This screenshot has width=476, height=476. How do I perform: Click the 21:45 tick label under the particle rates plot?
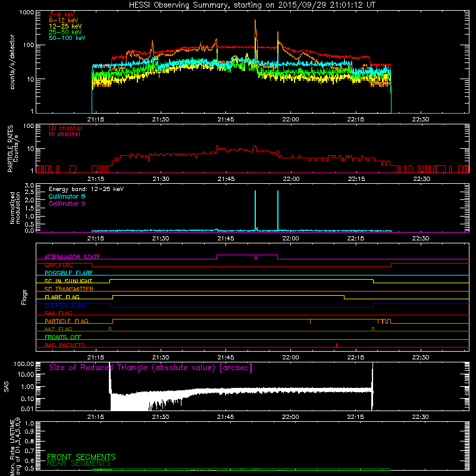pos(226,179)
